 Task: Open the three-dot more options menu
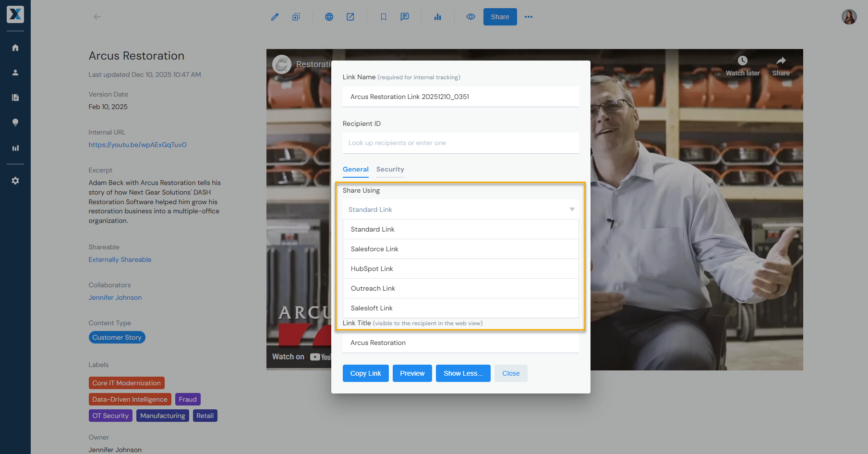point(529,17)
